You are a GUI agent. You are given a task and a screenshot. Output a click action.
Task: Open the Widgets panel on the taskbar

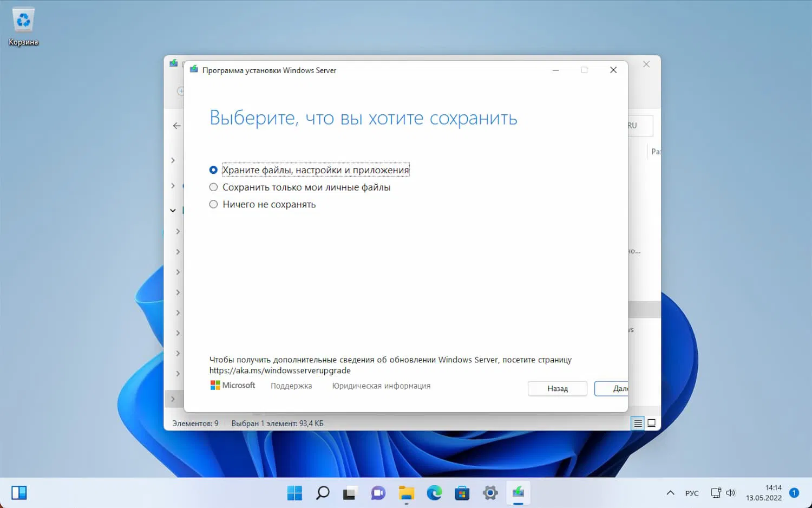pyautogui.click(x=19, y=492)
